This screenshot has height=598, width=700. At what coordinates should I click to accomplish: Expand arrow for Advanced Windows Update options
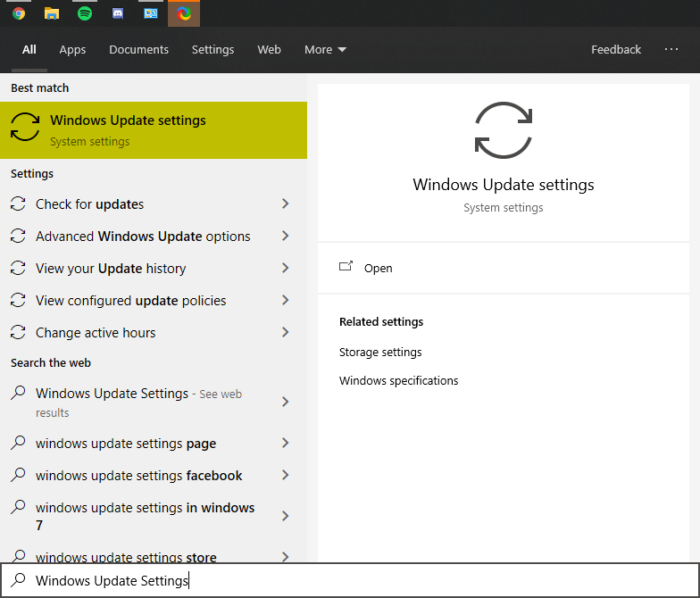(x=286, y=236)
